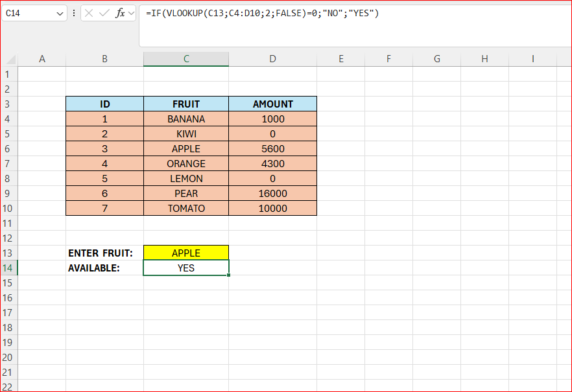
Task: Select the yellow APPLE cell
Action: [x=185, y=253]
